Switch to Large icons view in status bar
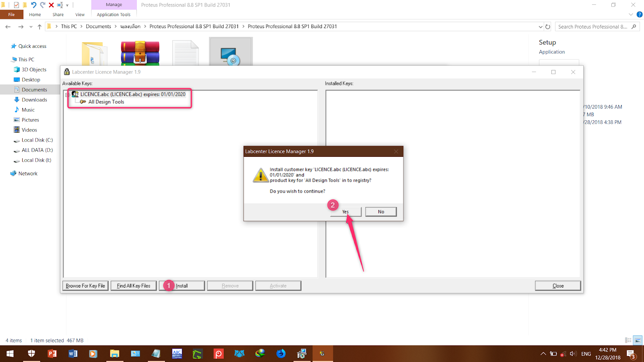This screenshot has width=644, height=362. click(638, 340)
